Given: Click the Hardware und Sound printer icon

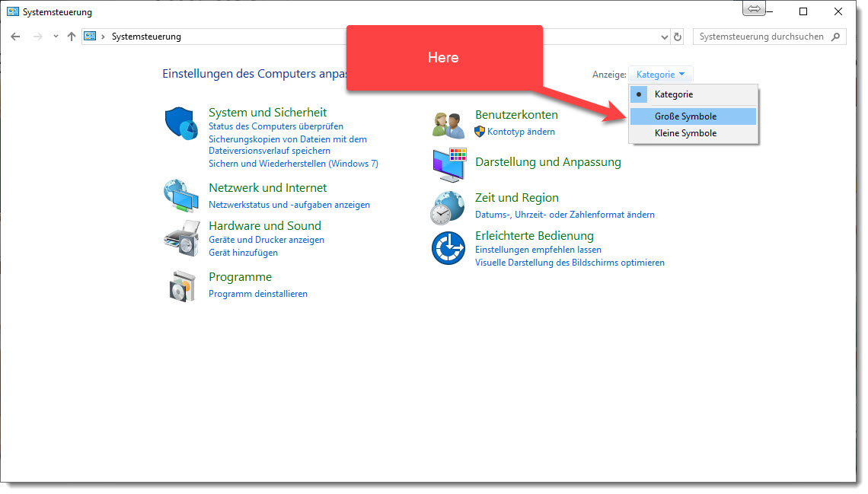Looking at the screenshot, I should 180,238.
